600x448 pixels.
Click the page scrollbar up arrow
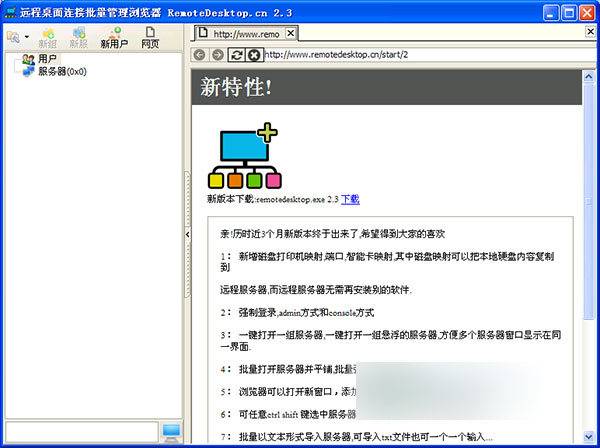tap(589, 77)
